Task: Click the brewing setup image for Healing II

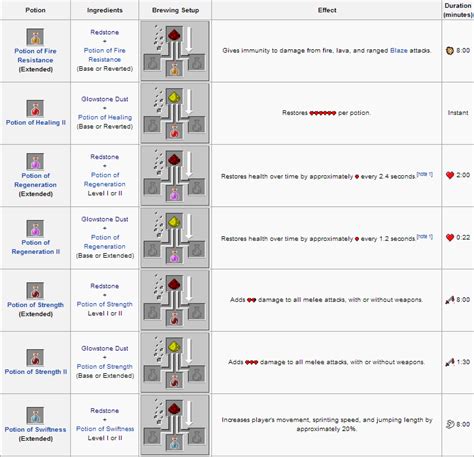Action: [x=175, y=113]
